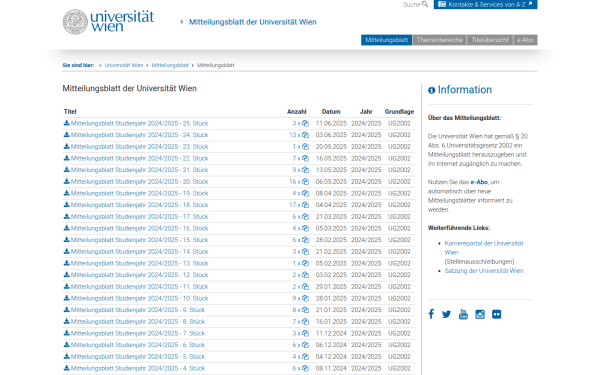Click download icon for 9. Stück
The width and height of the screenshot is (600, 375).
coord(67,310)
